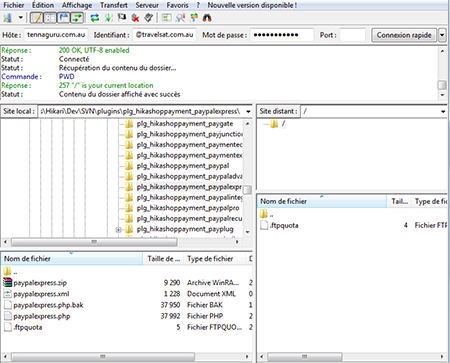Screen dimensions: 450x363
Task: Select the paypalexpress.zip file
Action: (x=40, y=283)
